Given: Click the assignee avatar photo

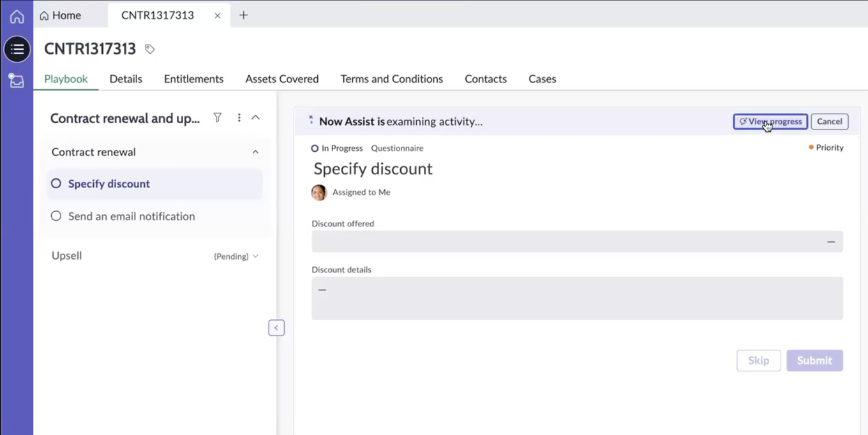Looking at the screenshot, I should [319, 192].
